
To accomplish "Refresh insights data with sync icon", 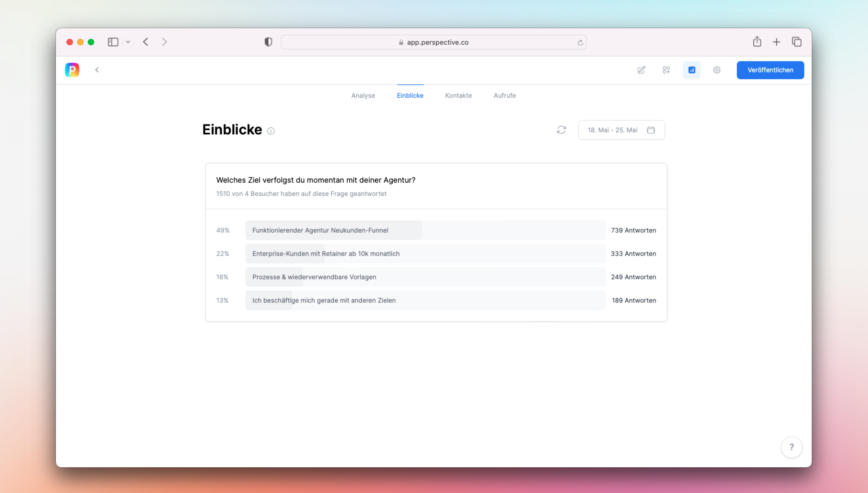I will pos(561,130).
